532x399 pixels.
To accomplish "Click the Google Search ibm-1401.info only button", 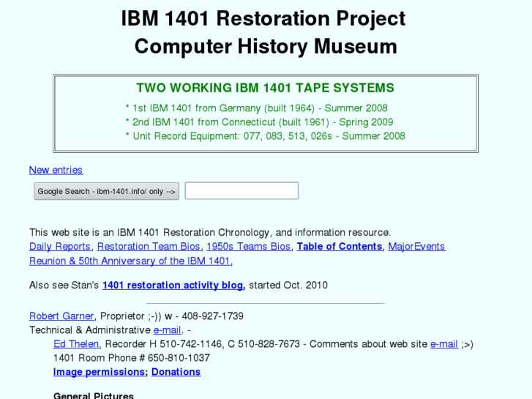I will tap(106, 191).
